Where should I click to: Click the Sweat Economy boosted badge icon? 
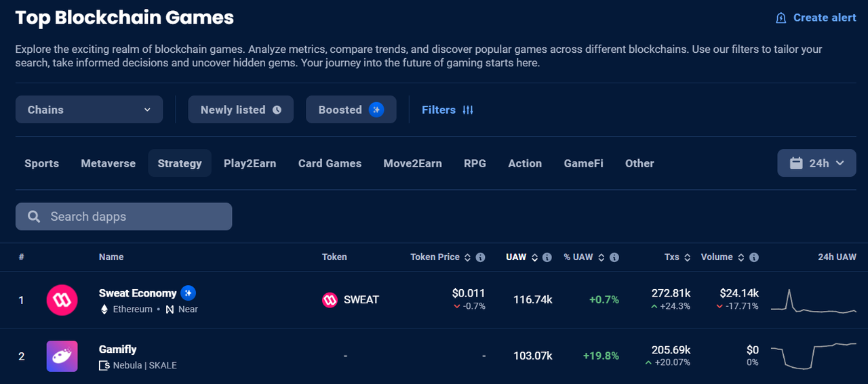(x=189, y=293)
